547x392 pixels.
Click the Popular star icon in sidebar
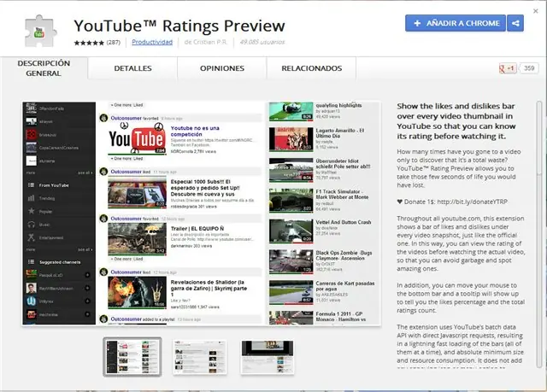coord(31,211)
